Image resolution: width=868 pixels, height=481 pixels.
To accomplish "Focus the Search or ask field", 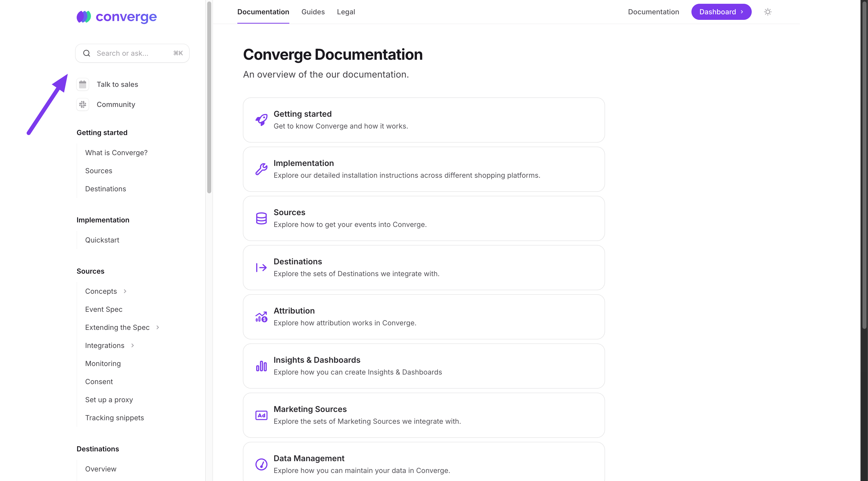I will tap(132, 53).
